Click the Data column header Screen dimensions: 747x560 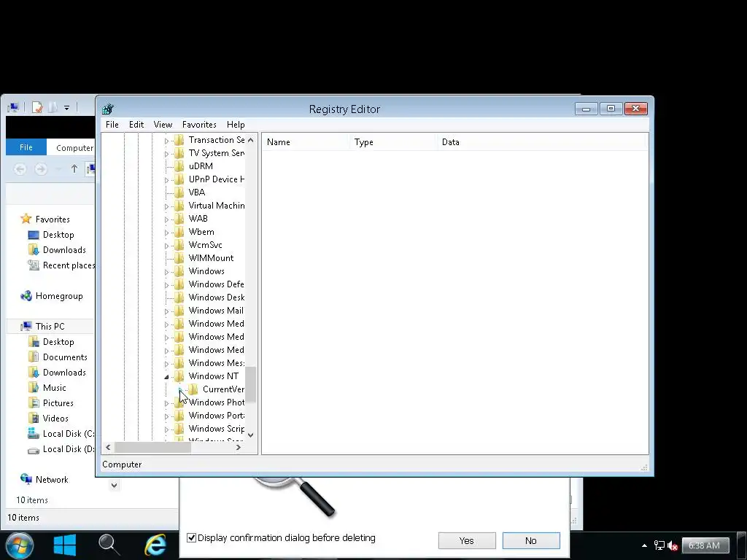pos(542,142)
